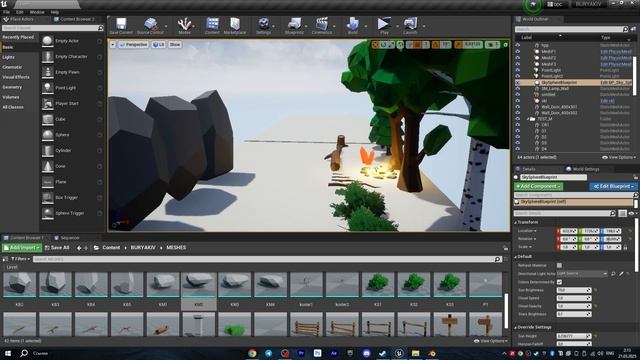Open View Options in the World Outliner
This screenshot has width=640, height=360.
[x=619, y=157]
